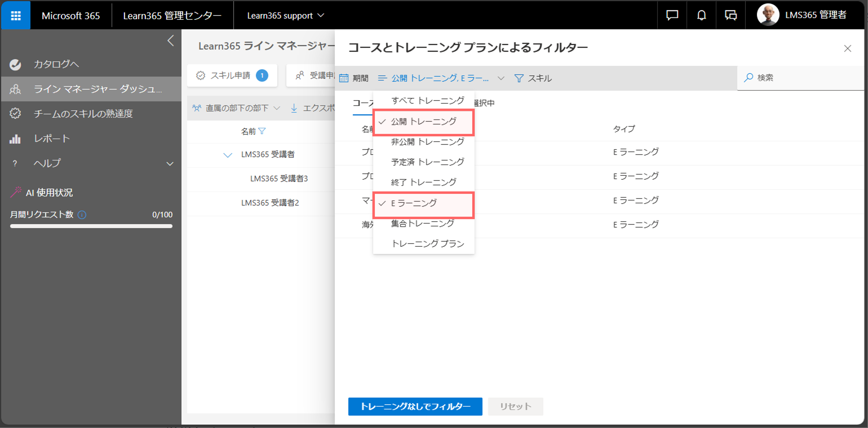
Task: Click the 期間 calendar icon
Action: tap(344, 78)
